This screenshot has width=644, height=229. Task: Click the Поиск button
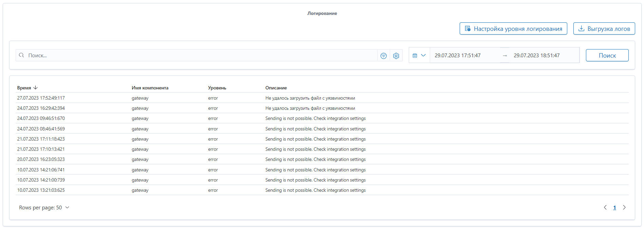[x=607, y=55]
